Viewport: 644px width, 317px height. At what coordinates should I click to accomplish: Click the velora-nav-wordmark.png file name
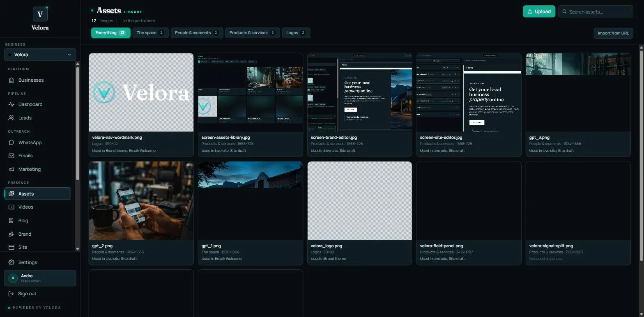click(x=117, y=138)
